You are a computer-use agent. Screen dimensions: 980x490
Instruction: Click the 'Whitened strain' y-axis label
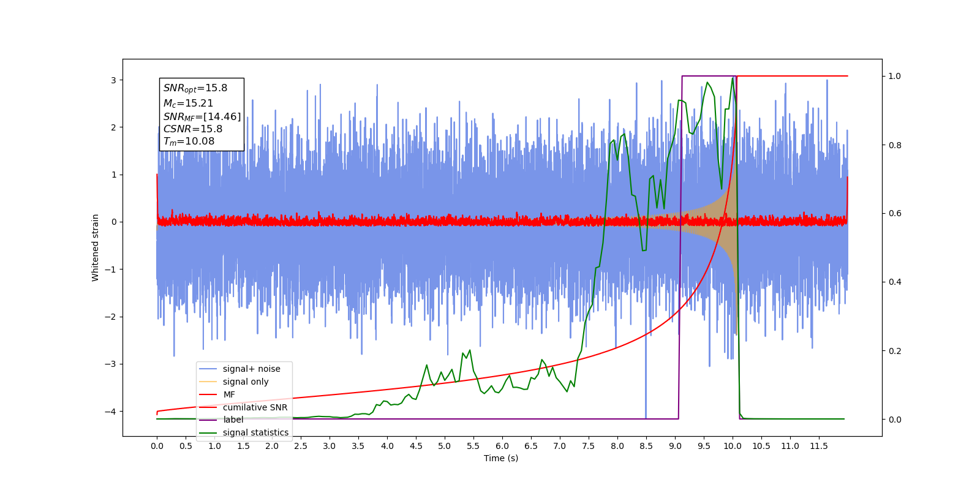point(96,247)
